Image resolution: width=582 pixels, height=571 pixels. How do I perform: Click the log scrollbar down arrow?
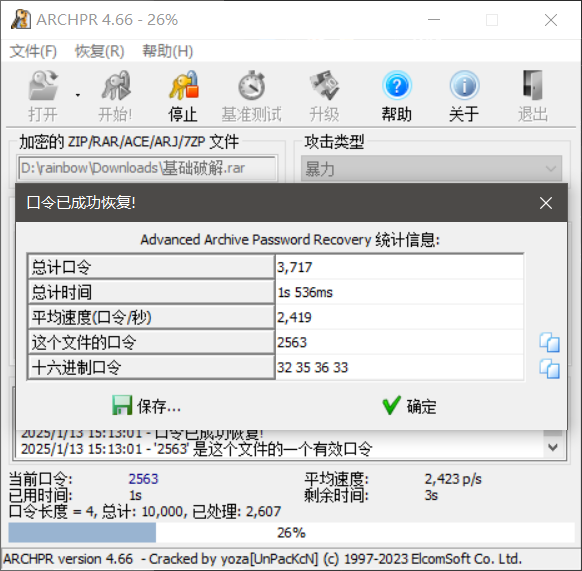tap(553, 448)
